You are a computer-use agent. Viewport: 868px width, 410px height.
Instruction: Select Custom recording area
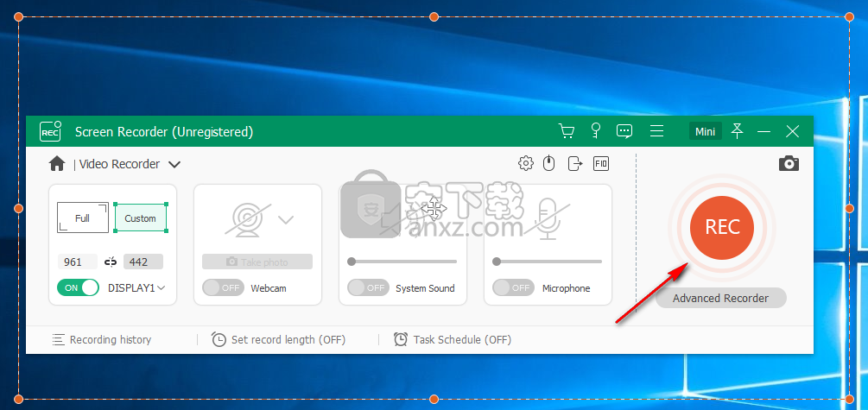tap(141, 218)
